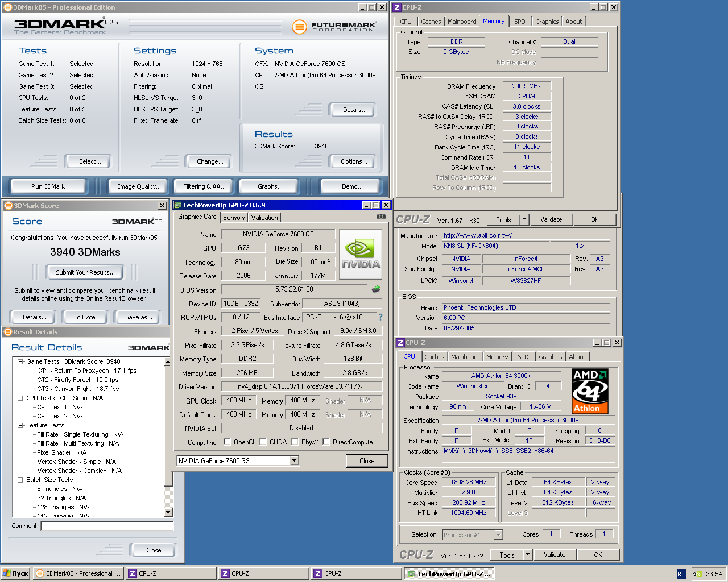Enable the CUDA checkbox

coord(263,442)
